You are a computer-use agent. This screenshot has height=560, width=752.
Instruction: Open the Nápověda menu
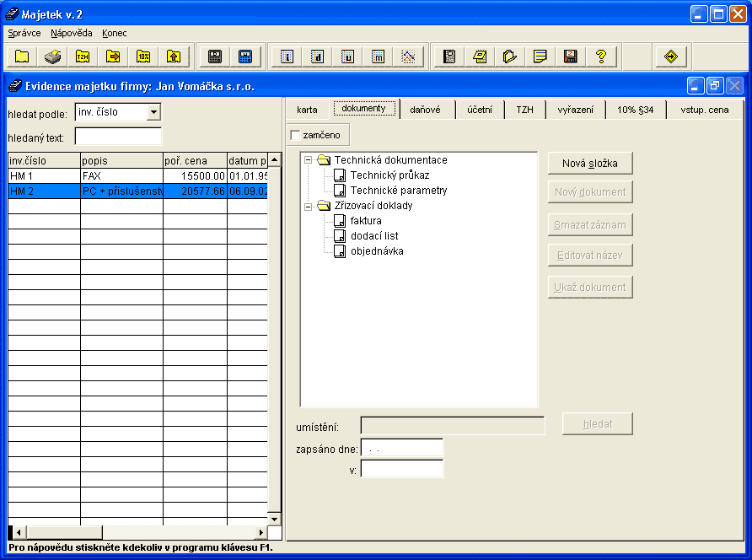(x=72, y=33)
